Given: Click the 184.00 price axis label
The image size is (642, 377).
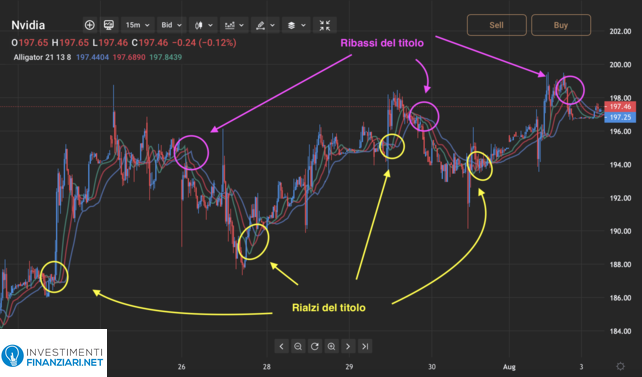Looking at the screenshot, I should (x=620, y=331).
